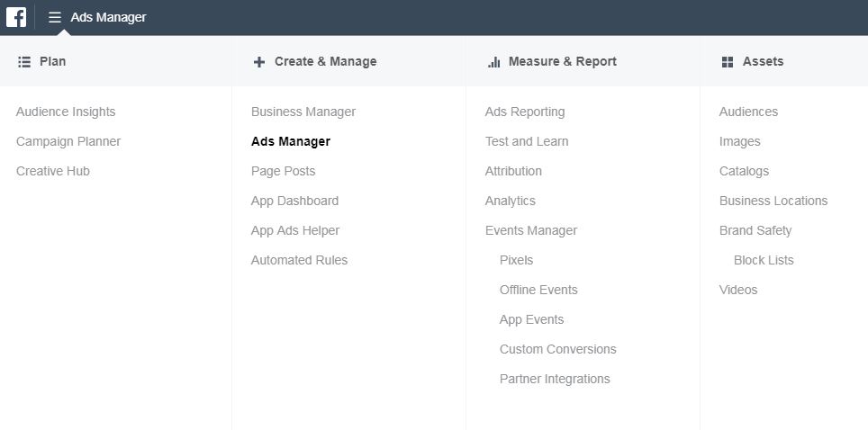This screenshot has height=430, width=868.
Task: Open Analytics
Action: click(510, 201)
